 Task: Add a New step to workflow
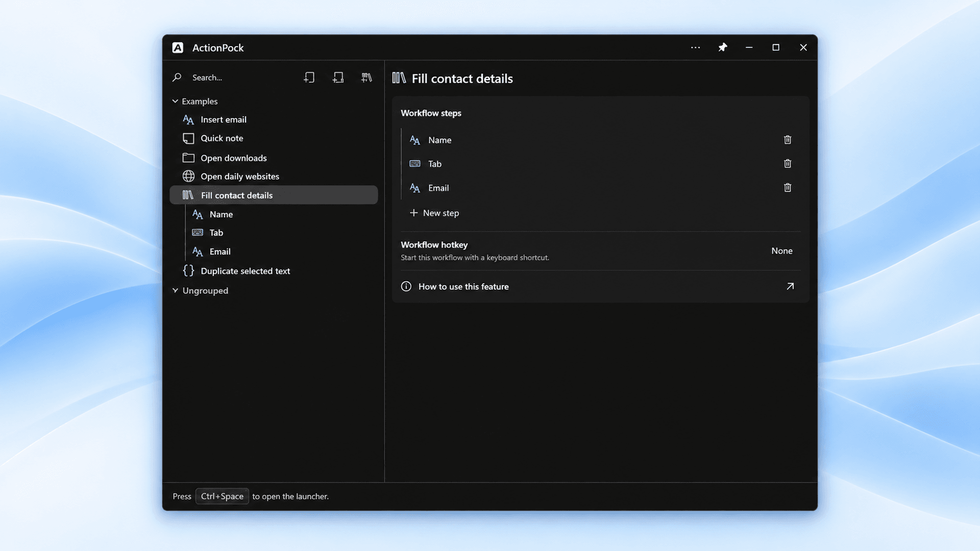(434, 213)
